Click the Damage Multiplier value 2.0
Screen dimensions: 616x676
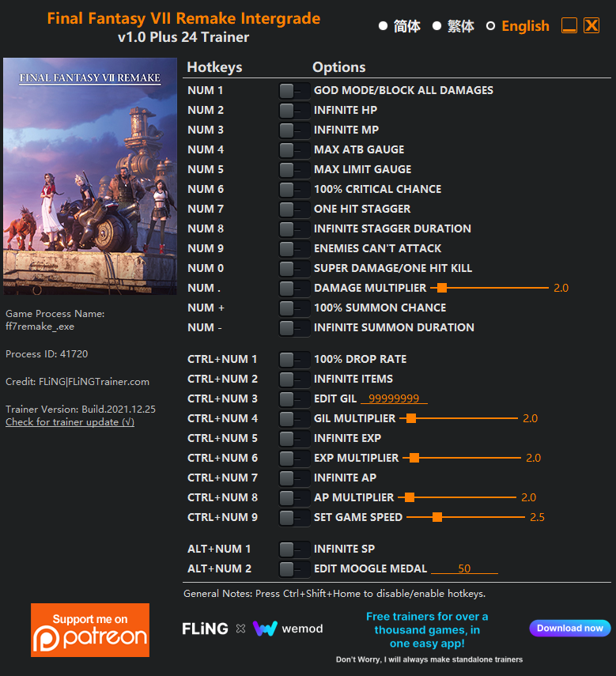point(561,288)
